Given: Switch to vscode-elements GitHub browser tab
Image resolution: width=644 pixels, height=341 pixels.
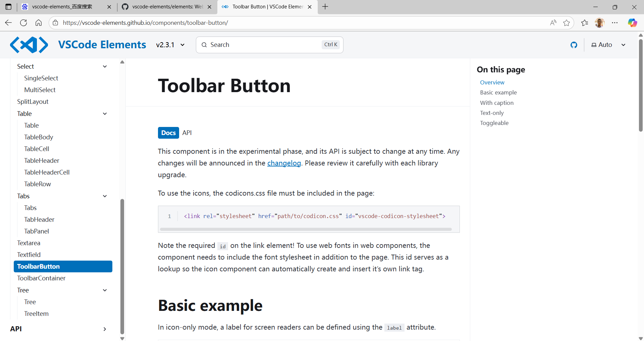Looking at the screenshot, I should pyautogui.click(x=167, y=7).
